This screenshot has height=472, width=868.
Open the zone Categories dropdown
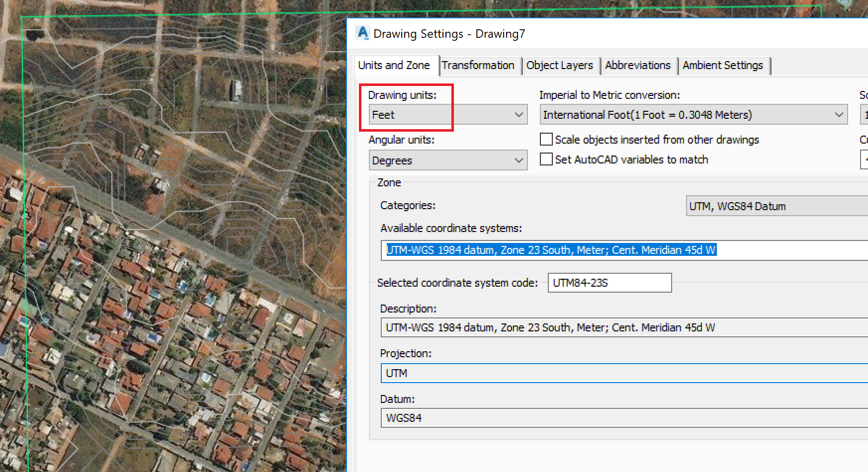[x=776, y=206]
